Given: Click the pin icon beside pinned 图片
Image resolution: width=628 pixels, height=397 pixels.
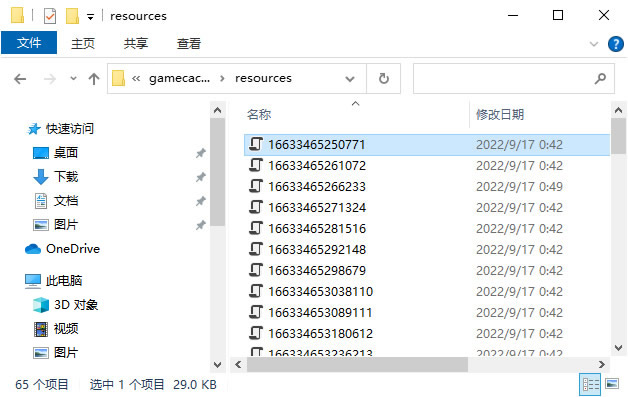Looking at the screenshot, I should click(x=201, y=225).
